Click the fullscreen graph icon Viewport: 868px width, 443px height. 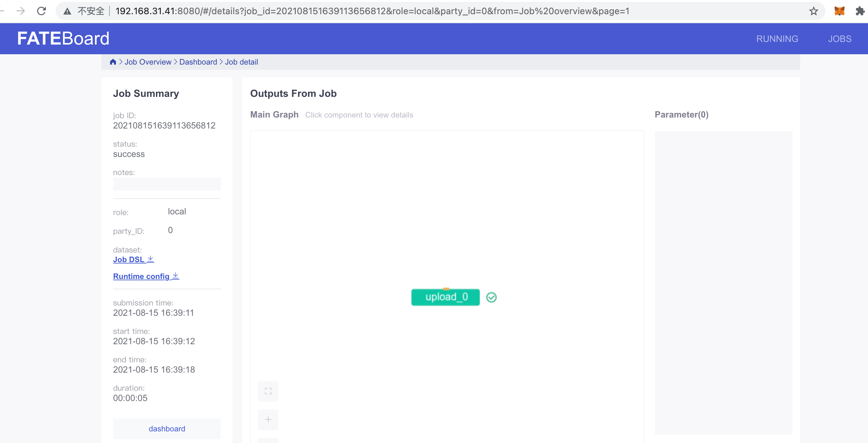point(268,391)
